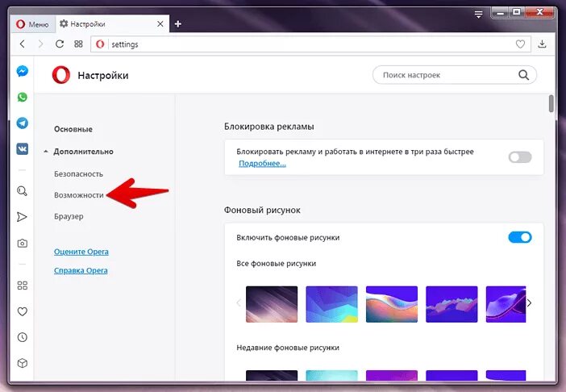Show previous wallpapers with left chevron
Viewport: 566px width, 392px height.
[239, 303]
